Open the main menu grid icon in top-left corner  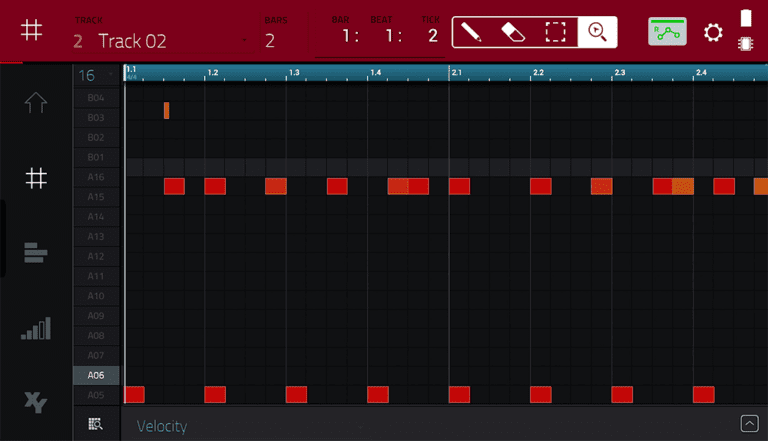click(32, 31)
